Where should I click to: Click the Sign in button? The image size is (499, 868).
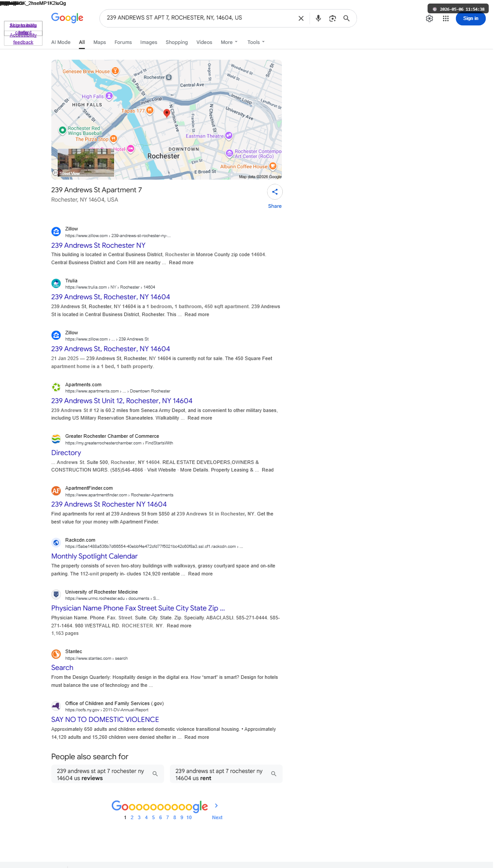[471, 19]
